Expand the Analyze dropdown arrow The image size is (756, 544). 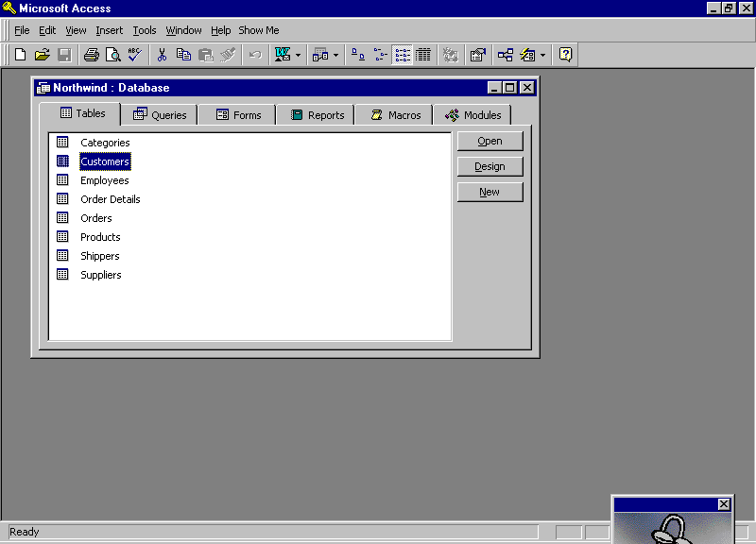(336, 55)
